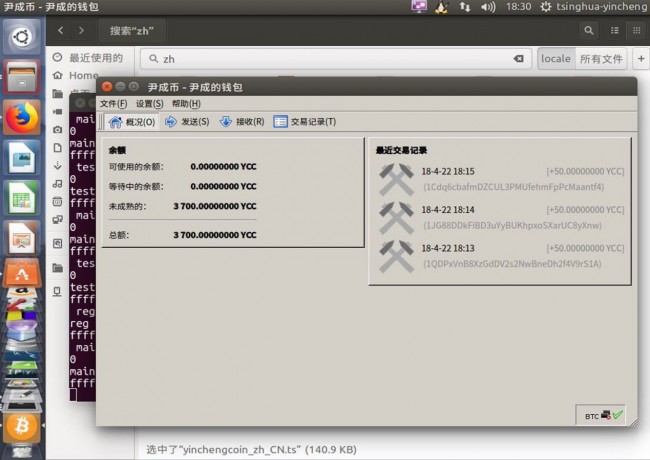Click the network connection status icon
Viewport: 650px width, 460px height.
[x=606, y=415]
